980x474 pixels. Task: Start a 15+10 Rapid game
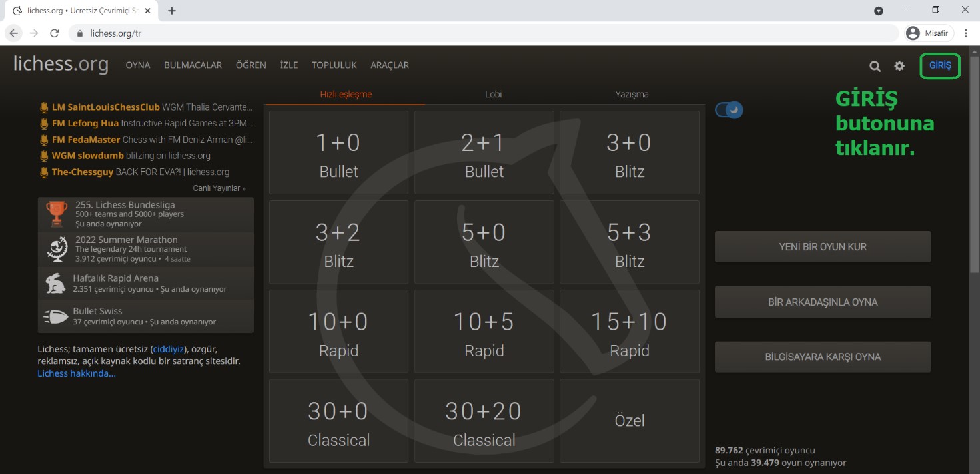[x=630, y=332]
